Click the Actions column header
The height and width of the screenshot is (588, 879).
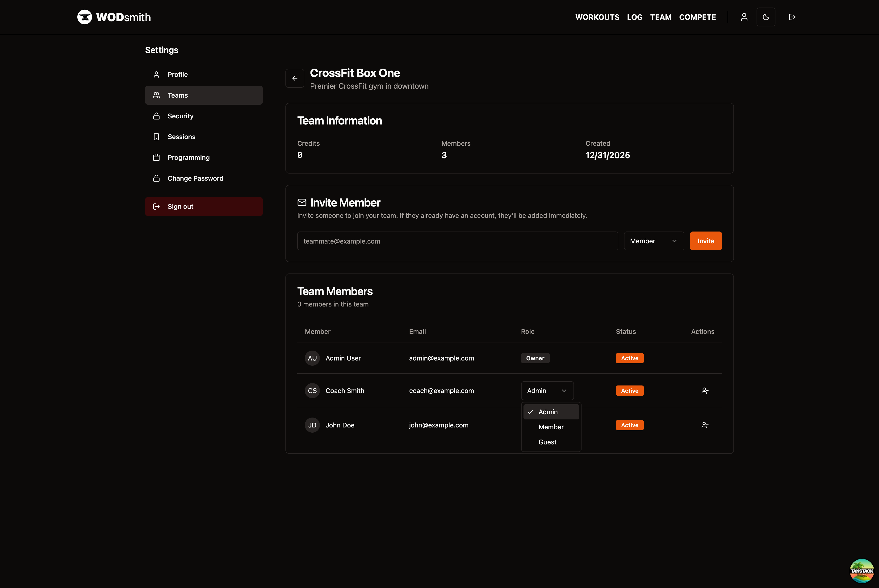702,331
